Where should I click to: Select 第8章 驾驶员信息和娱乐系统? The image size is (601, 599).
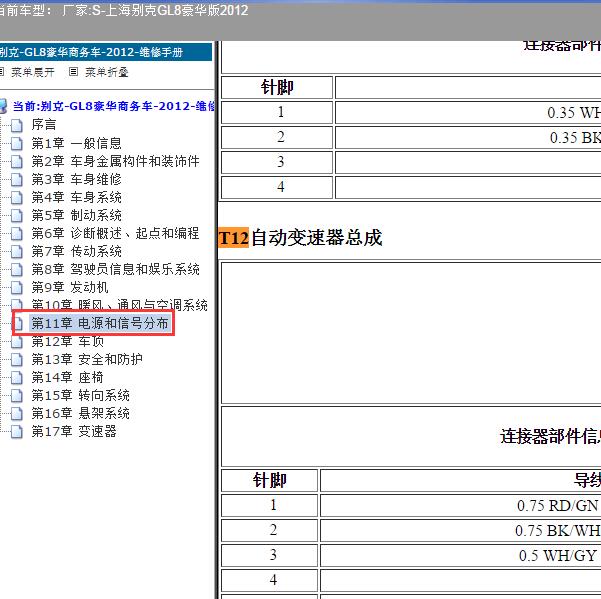(x=115, y=269)
